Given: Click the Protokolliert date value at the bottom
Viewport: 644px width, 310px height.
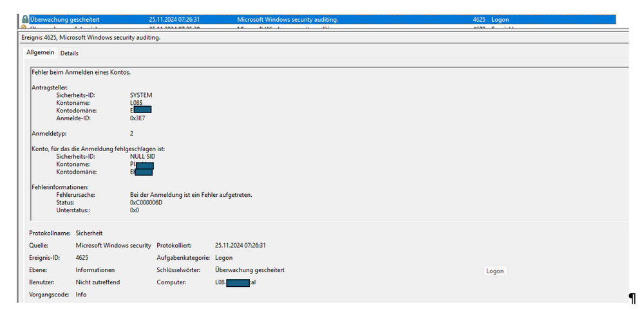Looking at the screenshot, I should (241, 246).
